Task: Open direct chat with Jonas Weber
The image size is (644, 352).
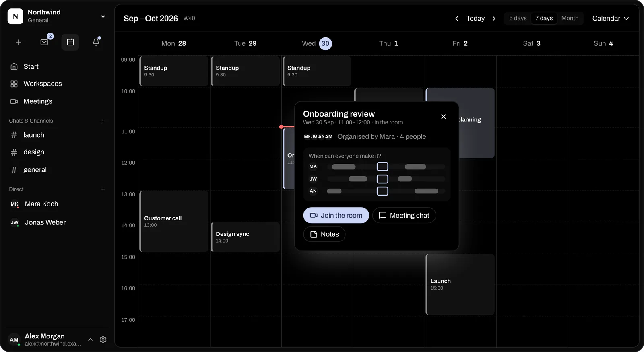Action: [57, 222]
